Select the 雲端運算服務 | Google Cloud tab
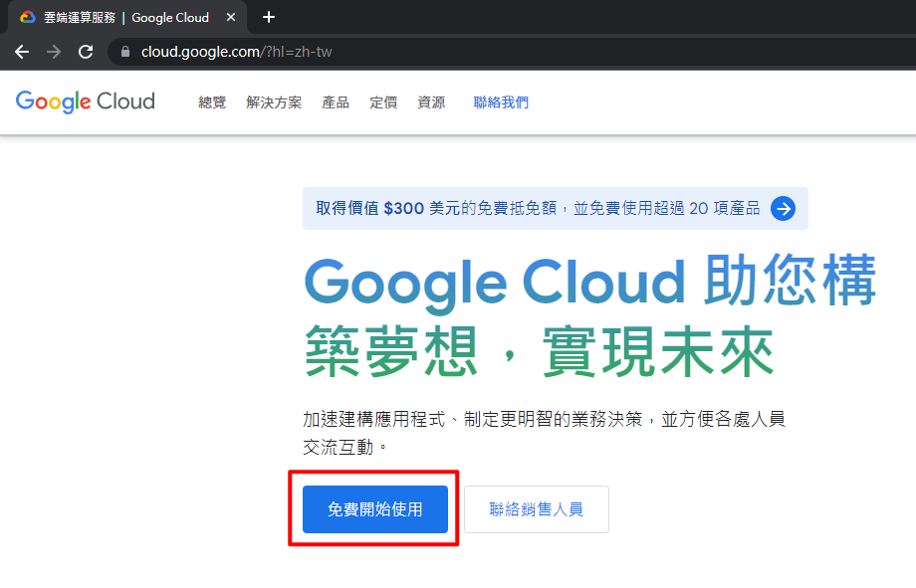The width and height of the screenshot is (916, 588). pyautogui.click(x=124, y=17)
